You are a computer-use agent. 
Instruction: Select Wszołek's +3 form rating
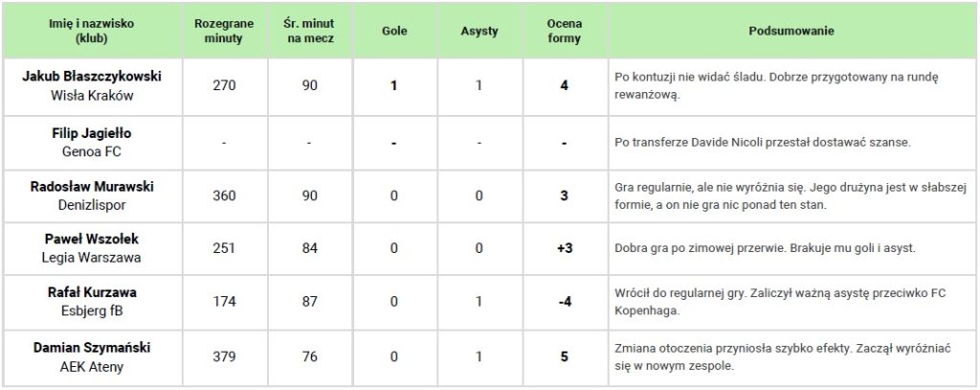[564, 248]
